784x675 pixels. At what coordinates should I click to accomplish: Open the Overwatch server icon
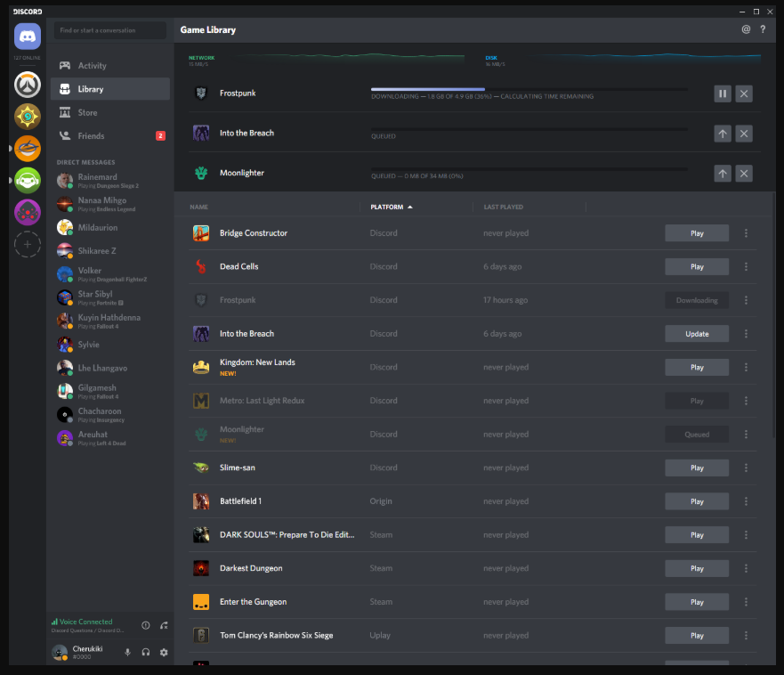(28, 85)
